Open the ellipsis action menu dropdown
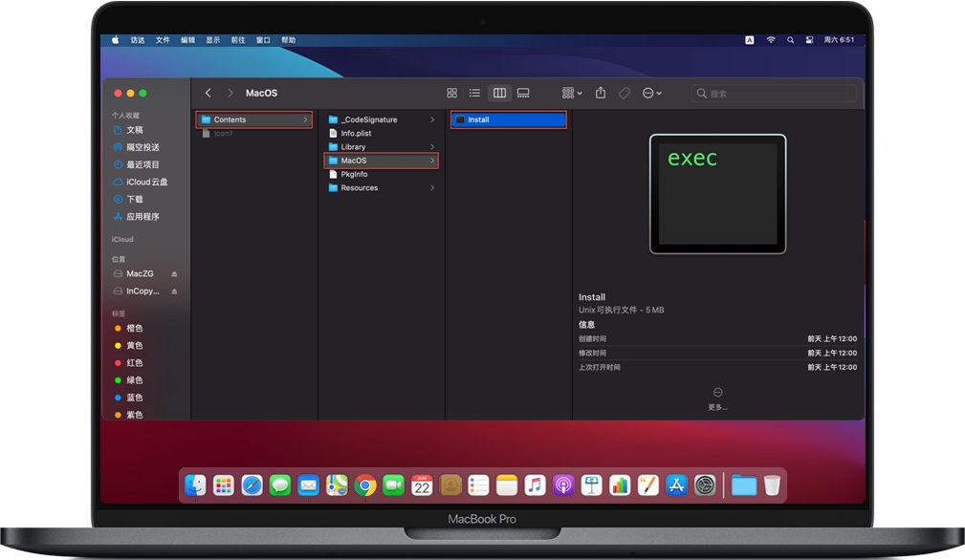 [652, 93]
